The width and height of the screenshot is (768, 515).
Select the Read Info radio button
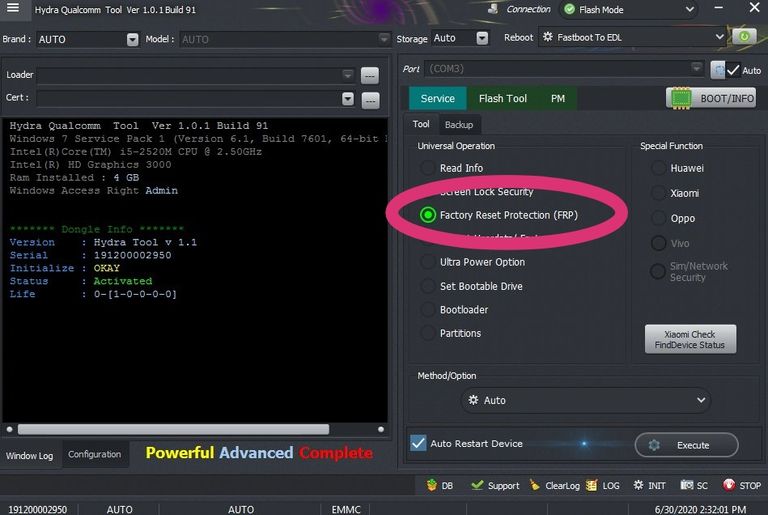coord(428,168)
